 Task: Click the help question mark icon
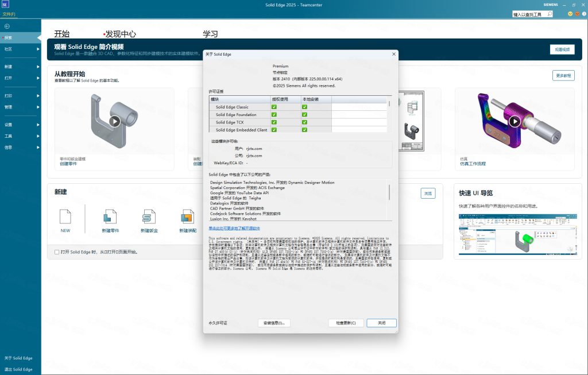pyautogui.click(x=583, y=14)
